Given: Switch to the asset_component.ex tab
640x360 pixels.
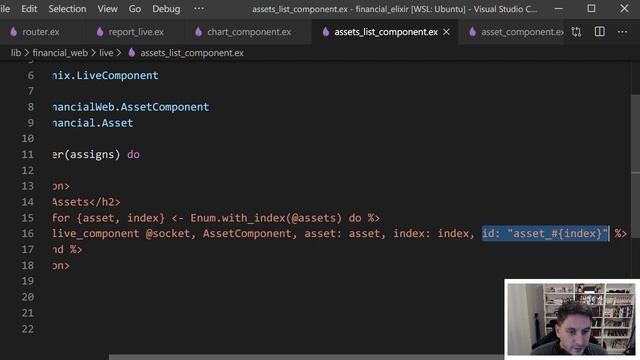Looking at the screenshot, I should tap(522, 32).
